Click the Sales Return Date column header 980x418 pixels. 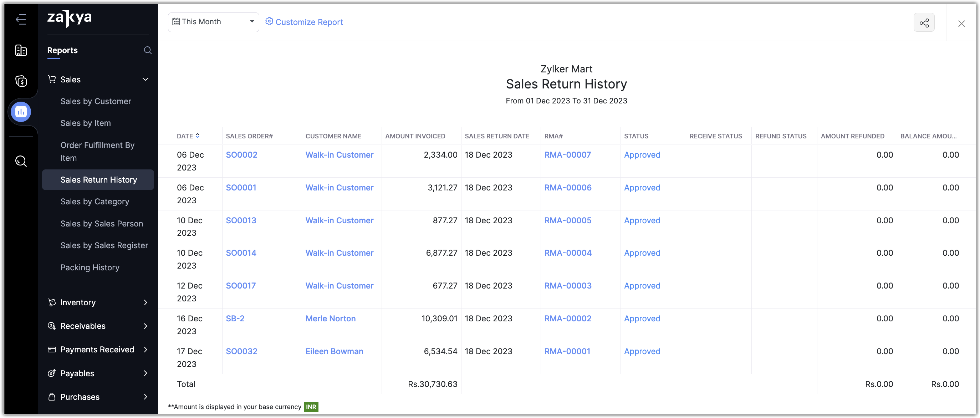(497, 136)
